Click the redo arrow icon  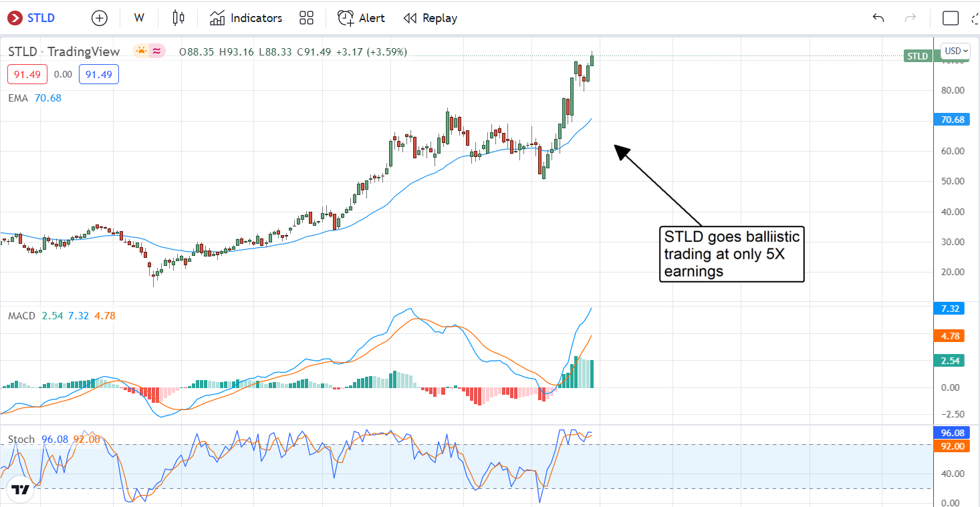(x=910, y=18)
